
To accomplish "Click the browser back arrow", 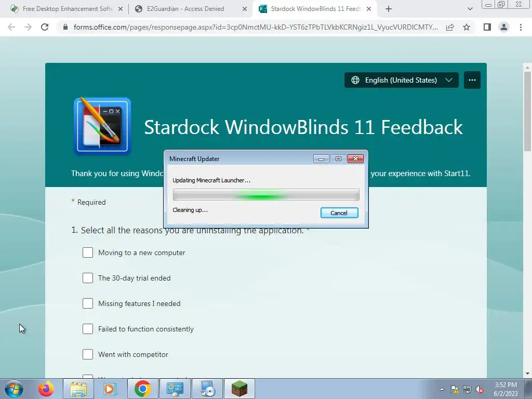I will click(11, 27).
